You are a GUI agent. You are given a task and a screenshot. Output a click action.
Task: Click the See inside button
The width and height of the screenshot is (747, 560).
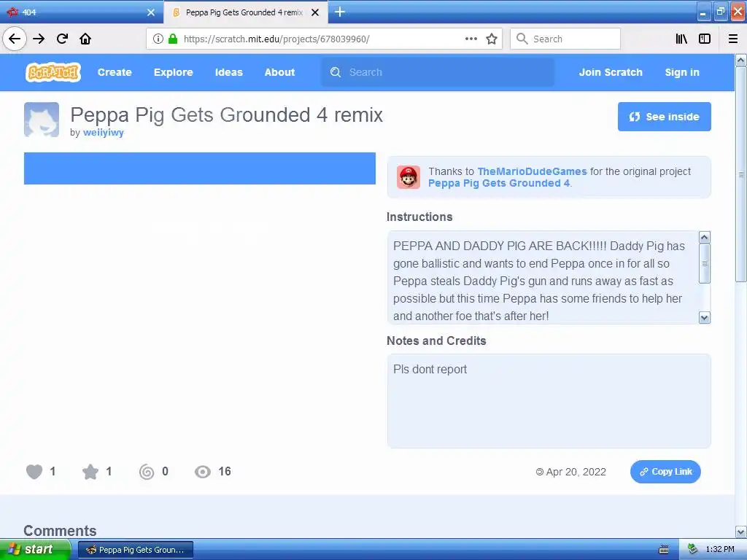click(664, 117)
